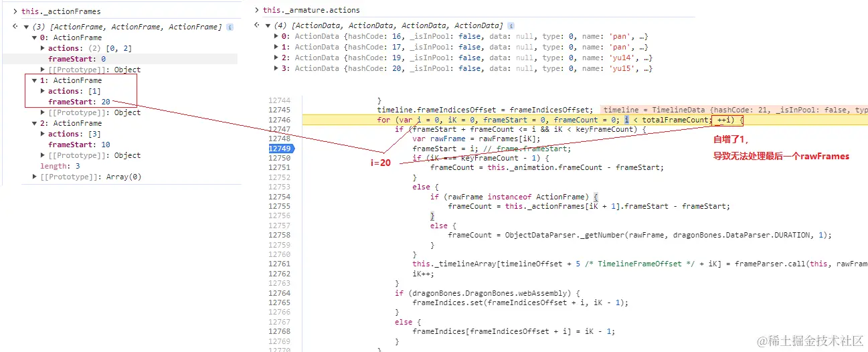Expand ActionData entry 0 with hashCode 16
Image resolution: width=868 pixels, height=352 pixels.
point(277,36)
